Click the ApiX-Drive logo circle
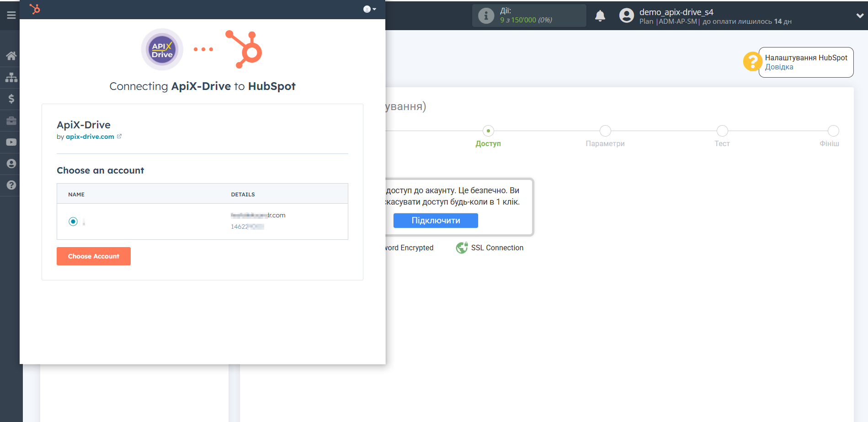 click(162, 49)
